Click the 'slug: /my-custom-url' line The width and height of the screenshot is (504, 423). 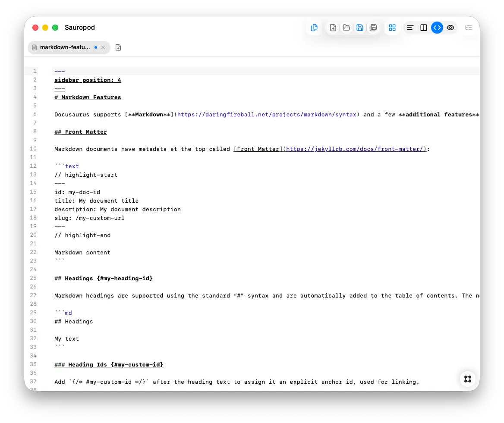click(89, 218)
